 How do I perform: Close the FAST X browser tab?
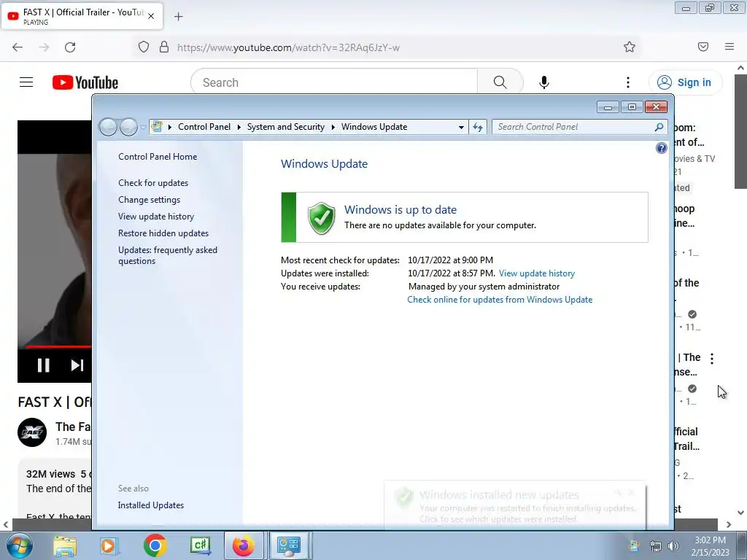point(150,16)
